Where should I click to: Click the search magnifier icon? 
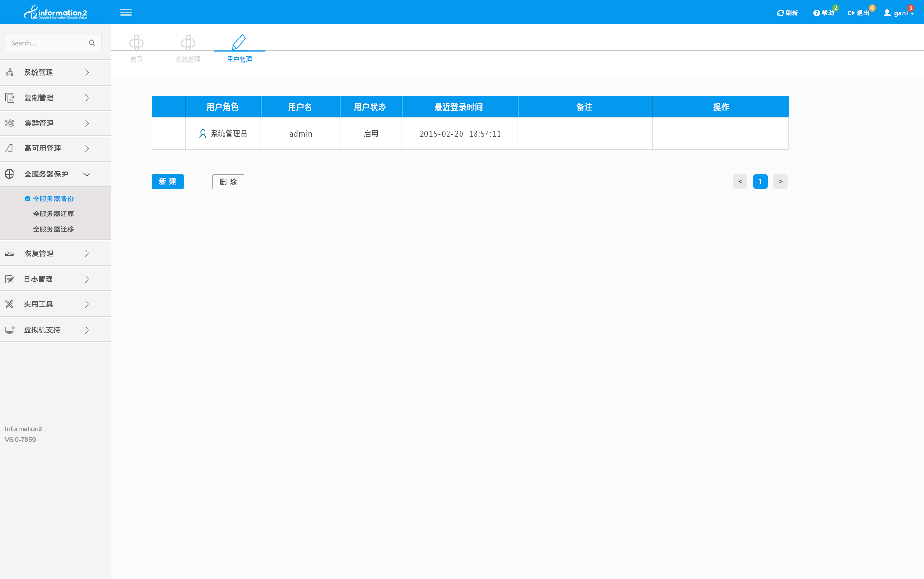coord(92,43)
